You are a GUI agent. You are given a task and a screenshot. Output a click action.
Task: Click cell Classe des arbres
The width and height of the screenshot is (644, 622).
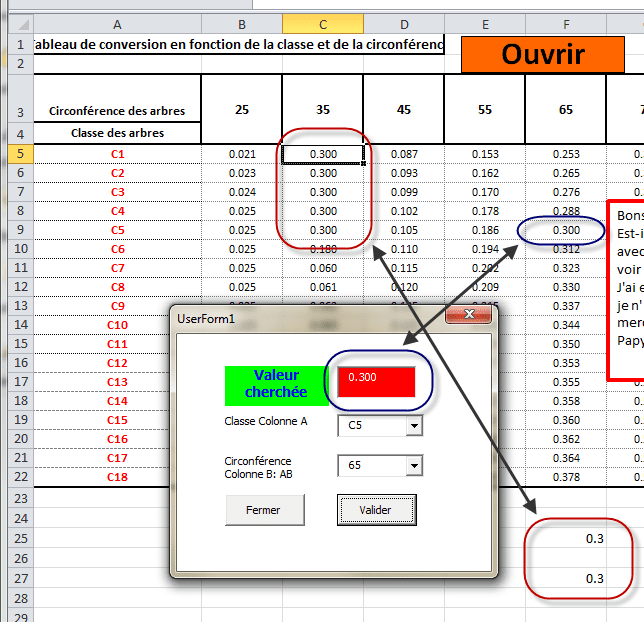click(x=117, y=133)
